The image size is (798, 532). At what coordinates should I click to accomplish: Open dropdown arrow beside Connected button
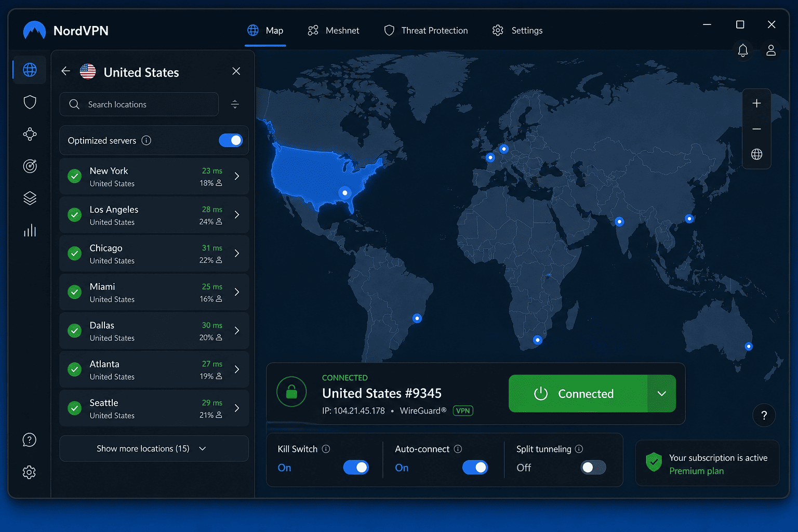pyautogui.click(x=661, y=394)
